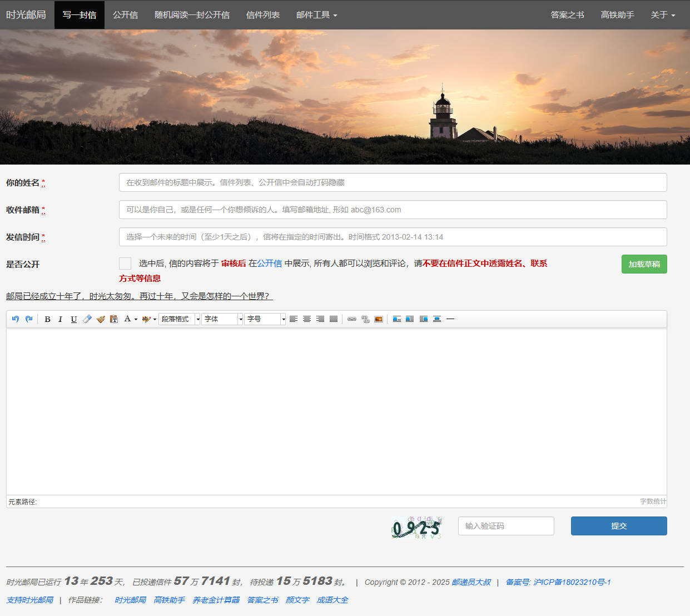Click the insert image icon
690x616 pixels.
(379, 319)
